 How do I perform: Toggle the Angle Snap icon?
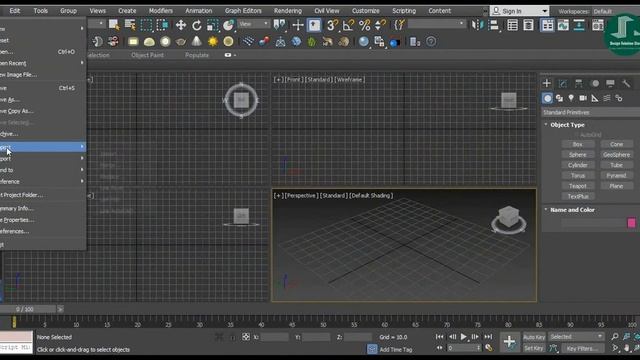coord(348,25)
